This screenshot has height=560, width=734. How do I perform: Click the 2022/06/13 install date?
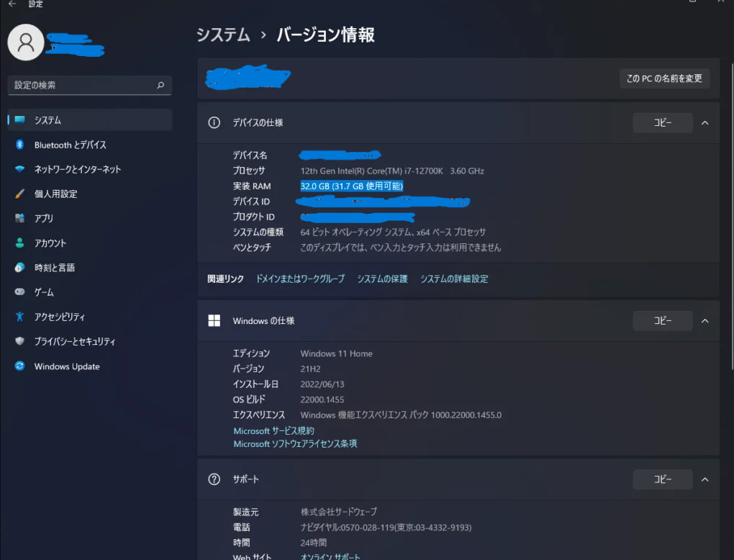click(322, 384)
